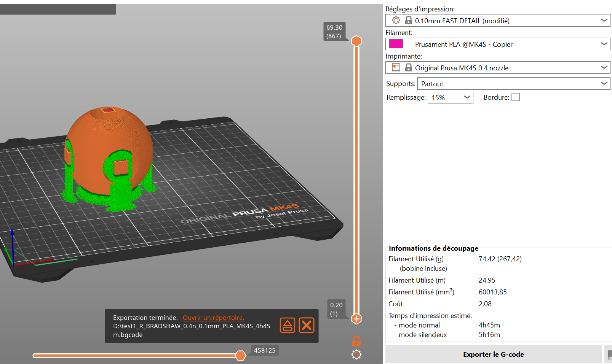The height and width of the screenshot is (364, 612).
Task: Expand the Réglages d'impression preset dropdown
Action: [604, 21]
